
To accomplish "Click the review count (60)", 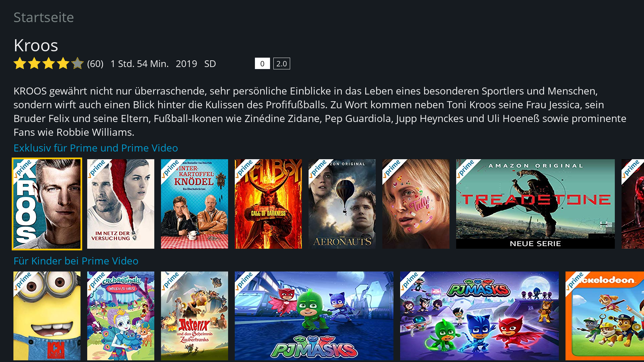I will point(95,64).
